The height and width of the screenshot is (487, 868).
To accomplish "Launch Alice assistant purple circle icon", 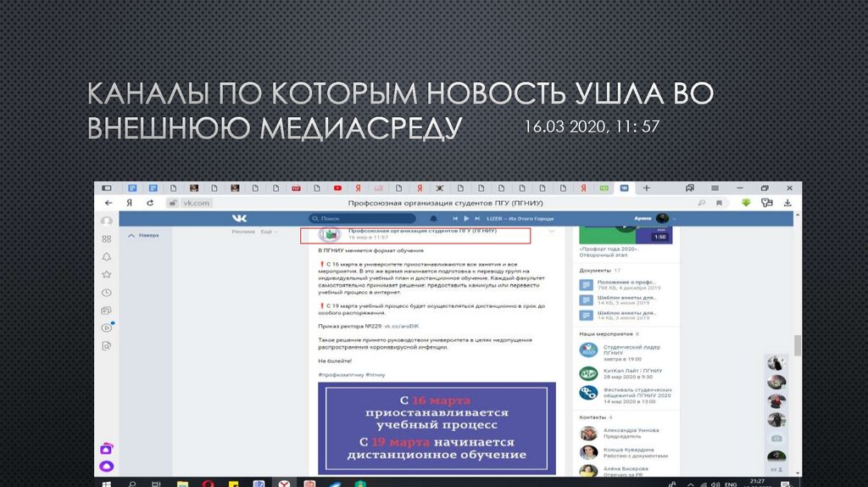I will tap(106, 466).
